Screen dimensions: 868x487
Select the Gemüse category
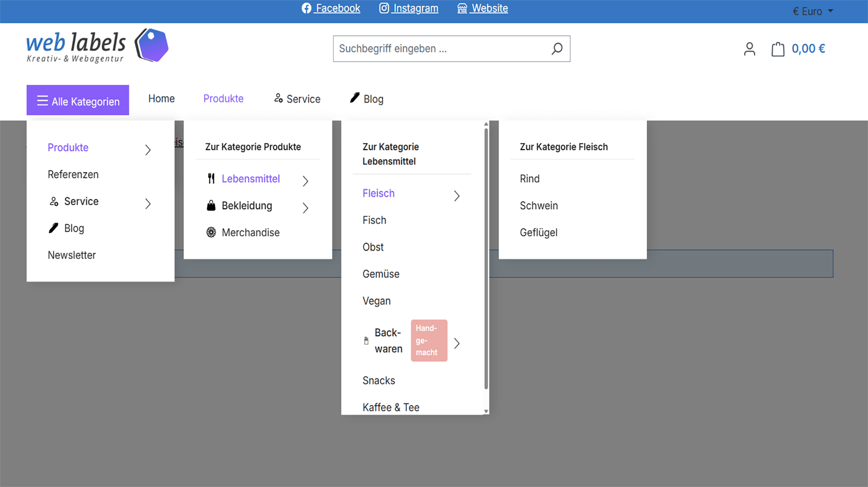381,274
